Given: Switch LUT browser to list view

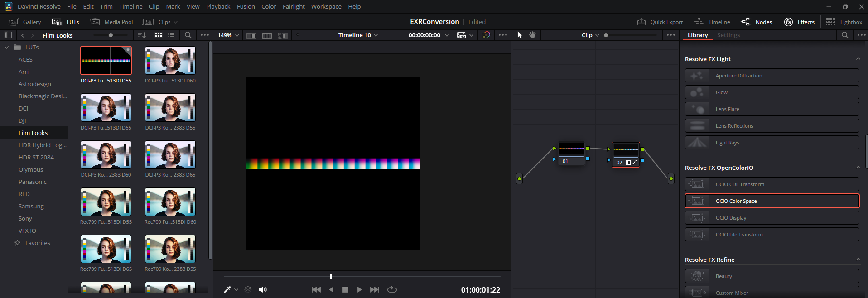Looking at the screenshot, I should pyautogui.click(x=171, y=35).
